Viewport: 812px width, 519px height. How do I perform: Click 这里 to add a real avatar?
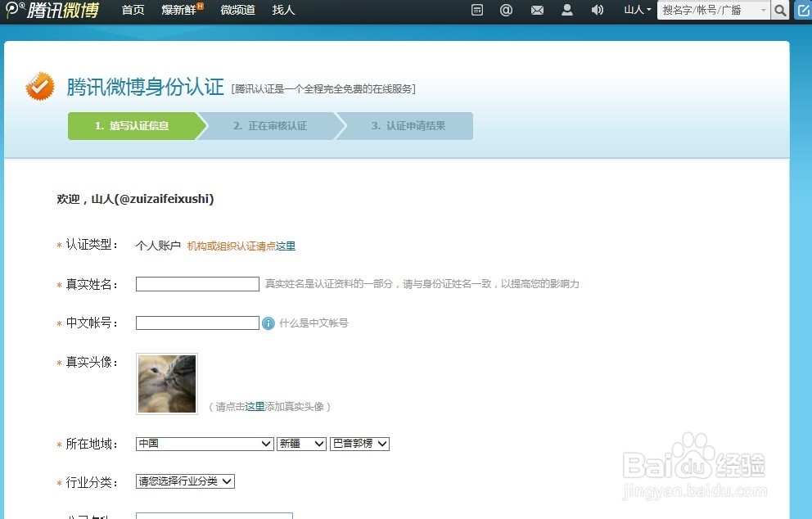[254, 405]
